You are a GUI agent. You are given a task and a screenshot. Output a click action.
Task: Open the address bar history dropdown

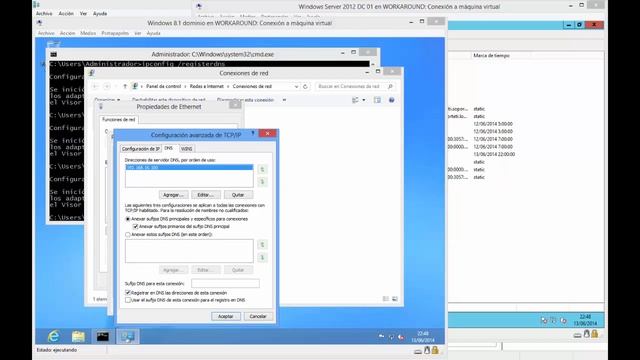pos(296,87)
